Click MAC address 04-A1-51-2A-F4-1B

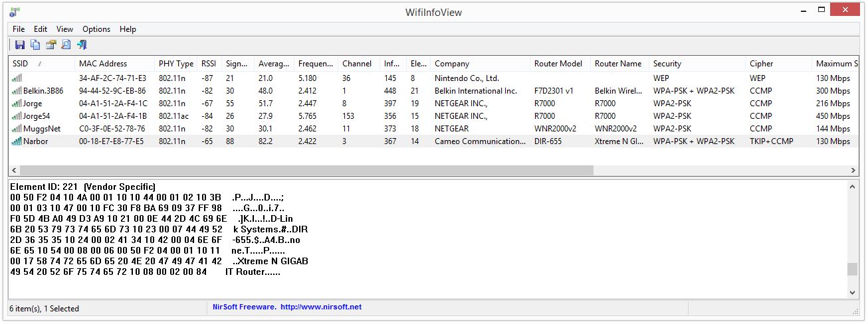[113, 116]
